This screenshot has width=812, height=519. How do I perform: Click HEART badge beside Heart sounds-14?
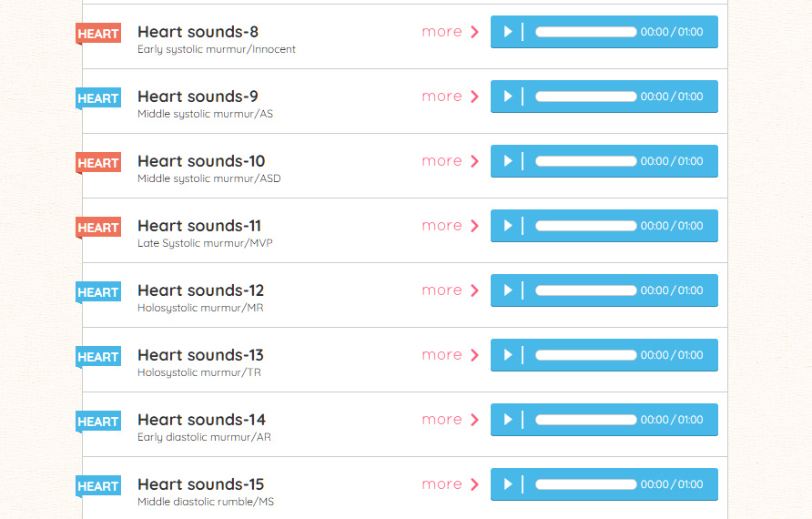tap(98, 422)
